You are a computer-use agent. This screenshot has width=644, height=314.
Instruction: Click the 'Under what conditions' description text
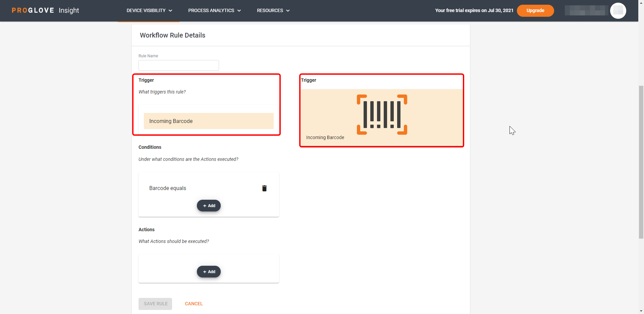(189, 159)
